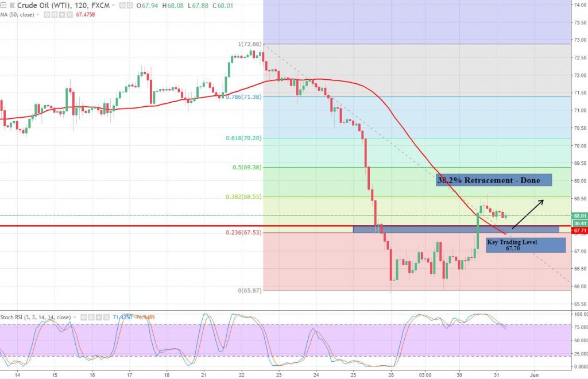The width and height of the screenshot is (588, 379).
Task: Remove the Stoch RSI indicator
Action: click(x=106, y=317)
